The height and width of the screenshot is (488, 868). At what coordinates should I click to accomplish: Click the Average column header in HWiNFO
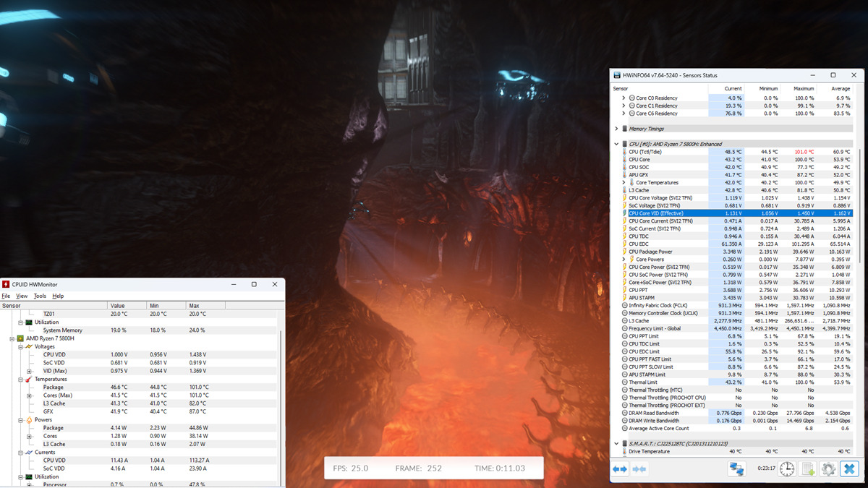tap(834, 88)
